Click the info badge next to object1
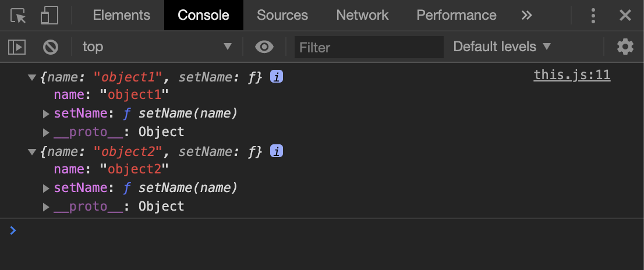Viewport: 644px width, 270px height. coord(277,77)
